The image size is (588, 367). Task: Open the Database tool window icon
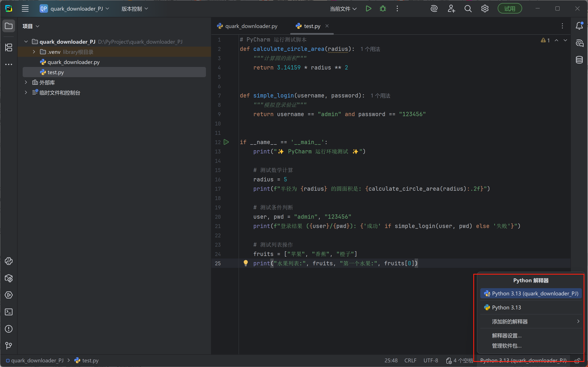580,60
